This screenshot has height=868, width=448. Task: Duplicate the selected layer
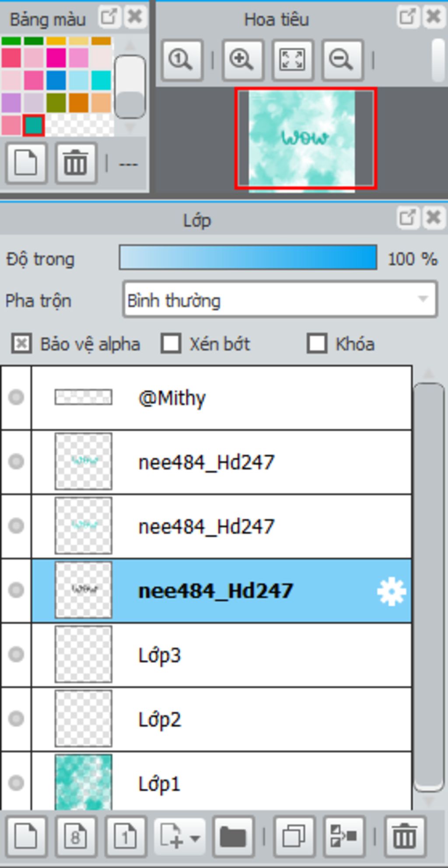click(x=294, y=837)
